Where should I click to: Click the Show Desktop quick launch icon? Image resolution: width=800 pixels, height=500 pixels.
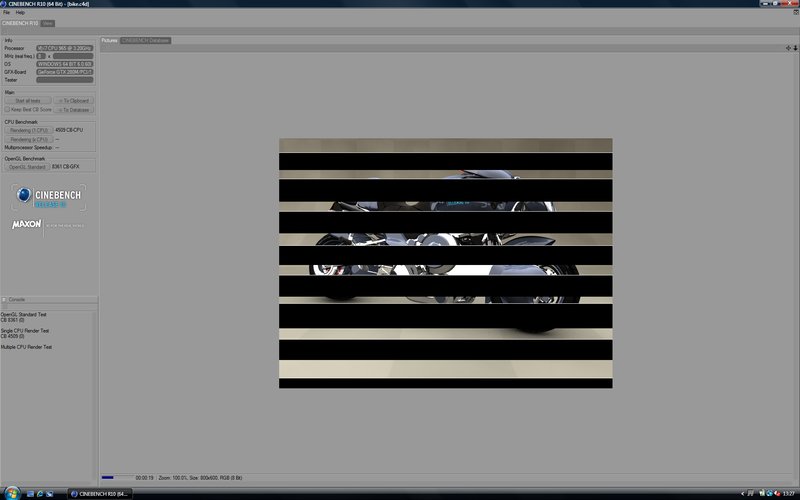[x=30, y=493]
